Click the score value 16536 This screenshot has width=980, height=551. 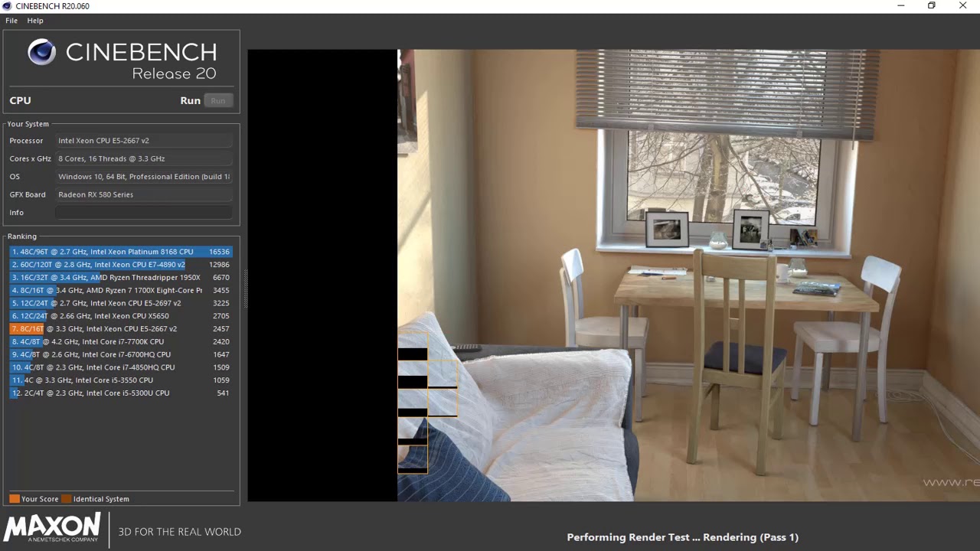pyautogui.click(x=219, y=252)
